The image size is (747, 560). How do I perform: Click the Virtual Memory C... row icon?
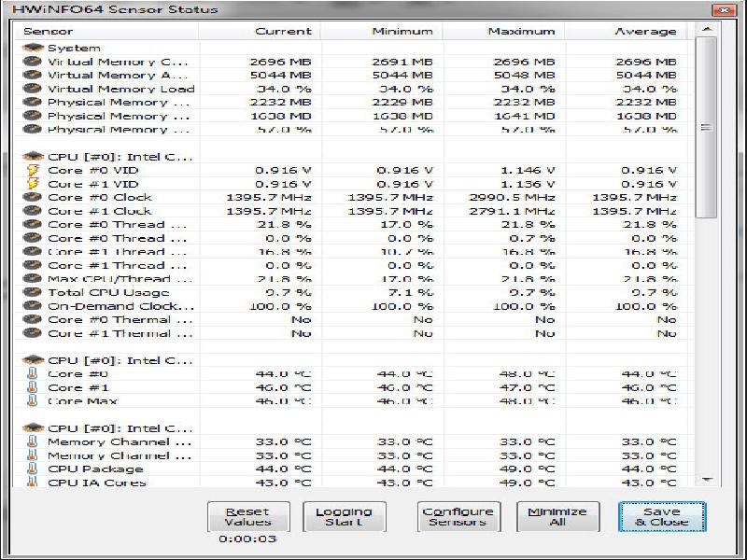(32, 62)
